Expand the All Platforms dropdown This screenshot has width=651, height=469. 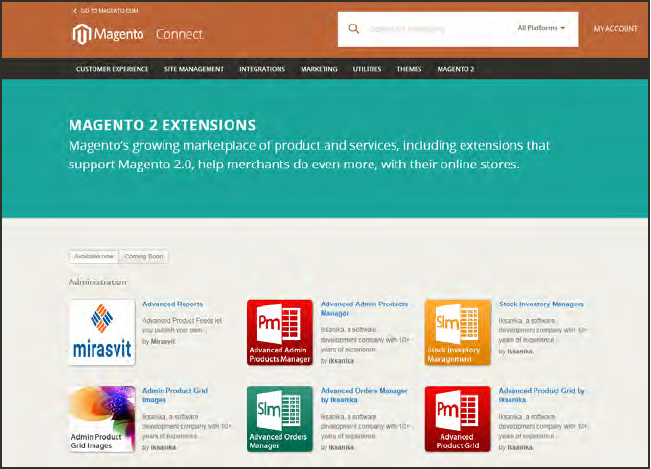click(x=541, y=28)
